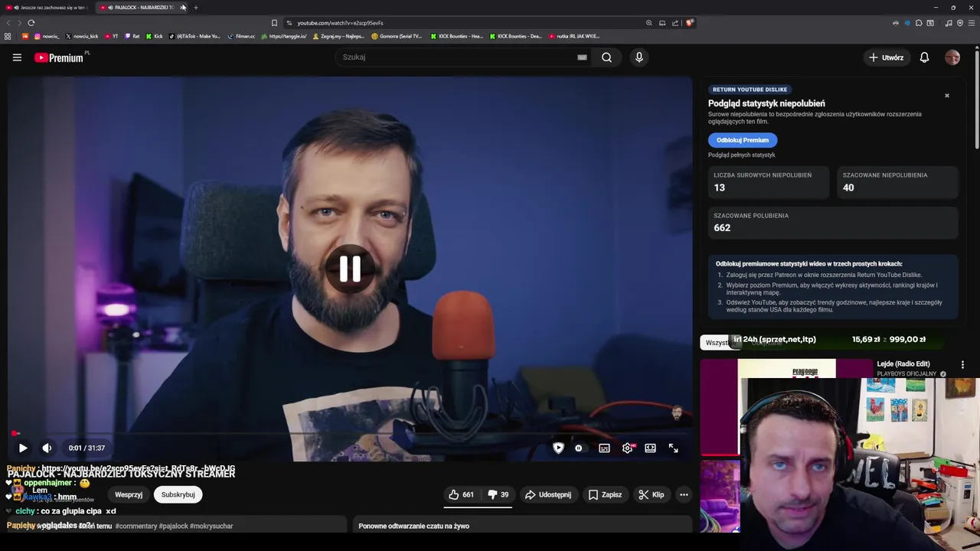Screen dimensions: 980x551
Task: Click the bookmark icon left of address bar
Action: point(274,23)
